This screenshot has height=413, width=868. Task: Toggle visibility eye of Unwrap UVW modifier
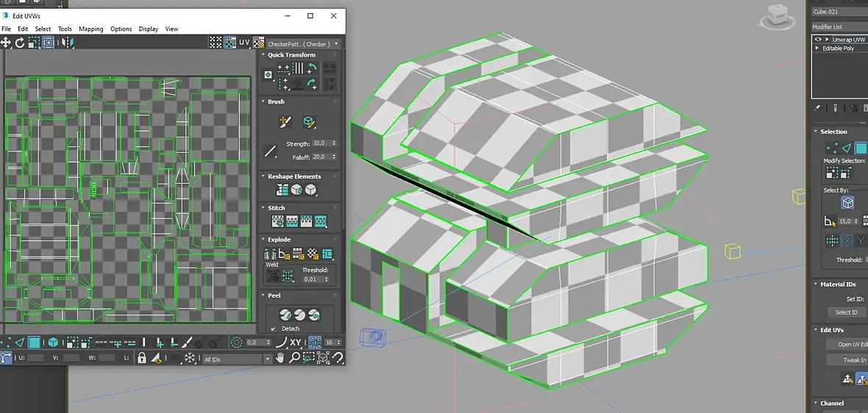[818, 40]
